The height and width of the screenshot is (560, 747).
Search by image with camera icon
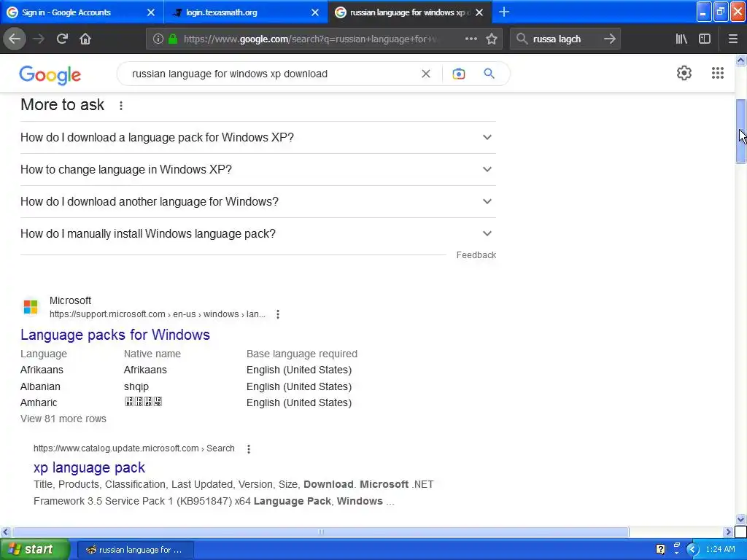[x=458, y=74]
